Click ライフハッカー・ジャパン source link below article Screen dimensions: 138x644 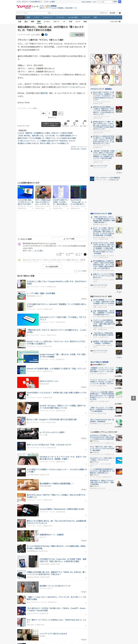79,149
